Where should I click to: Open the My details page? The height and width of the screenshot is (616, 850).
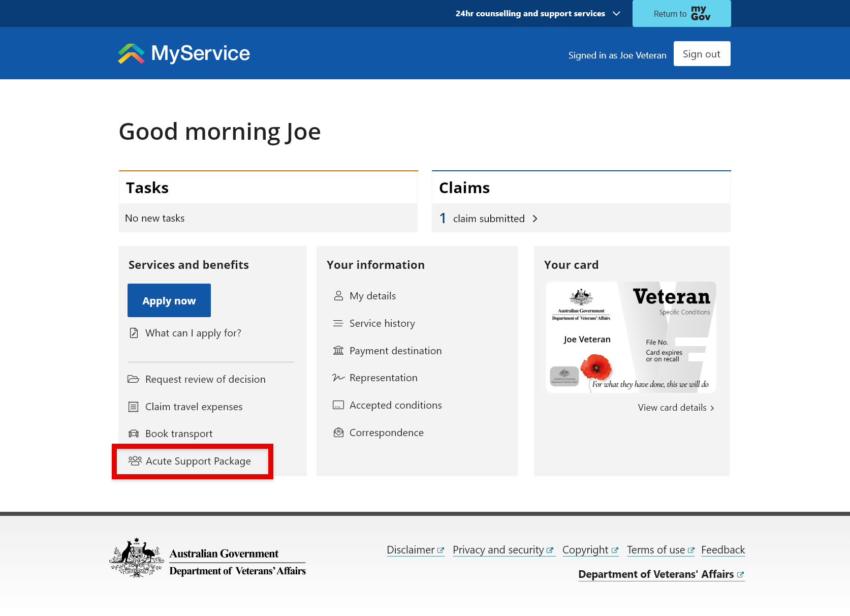(x=372, y=296)
